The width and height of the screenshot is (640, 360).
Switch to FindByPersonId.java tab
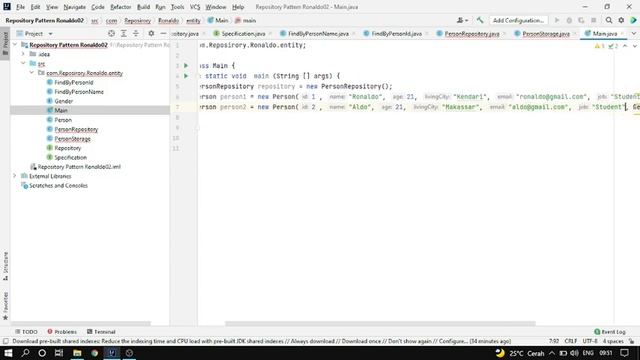coord(395,33)
